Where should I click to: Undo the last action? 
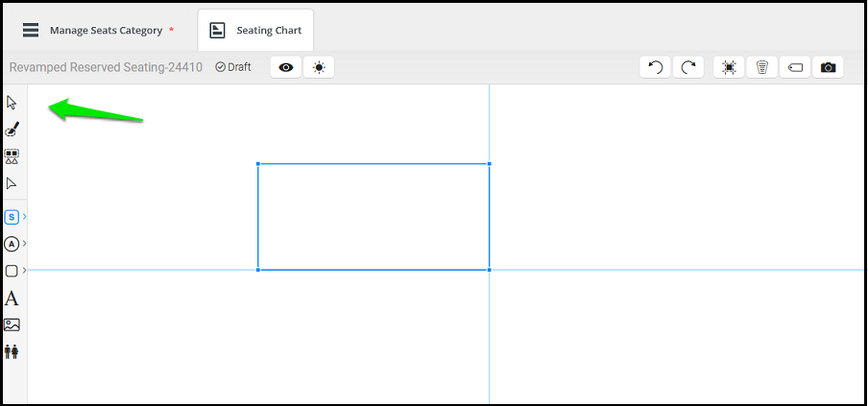point(656,67)
